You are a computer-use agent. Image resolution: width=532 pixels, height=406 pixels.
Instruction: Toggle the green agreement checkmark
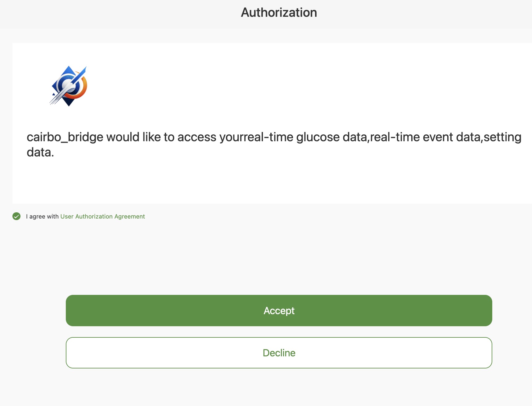click(x=16, y=216)
